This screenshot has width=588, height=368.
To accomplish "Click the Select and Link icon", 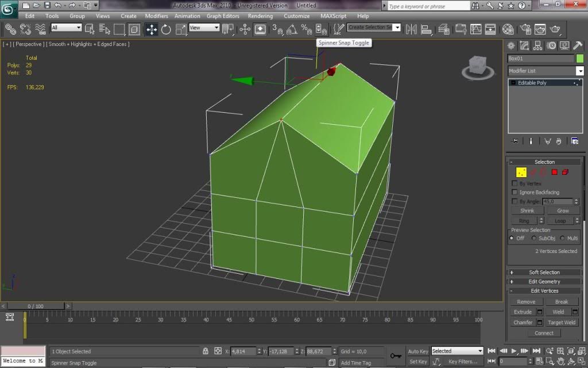I will [x=10, y=29].
